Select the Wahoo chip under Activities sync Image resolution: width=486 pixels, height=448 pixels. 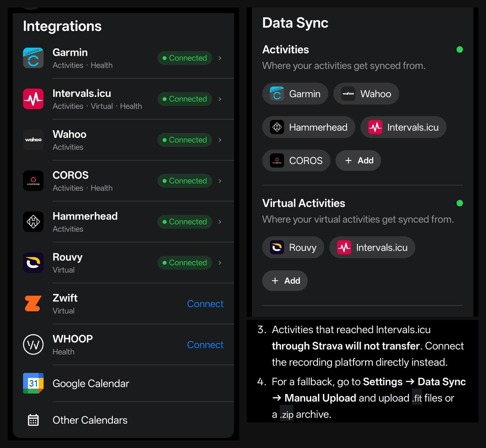(366, 94)
